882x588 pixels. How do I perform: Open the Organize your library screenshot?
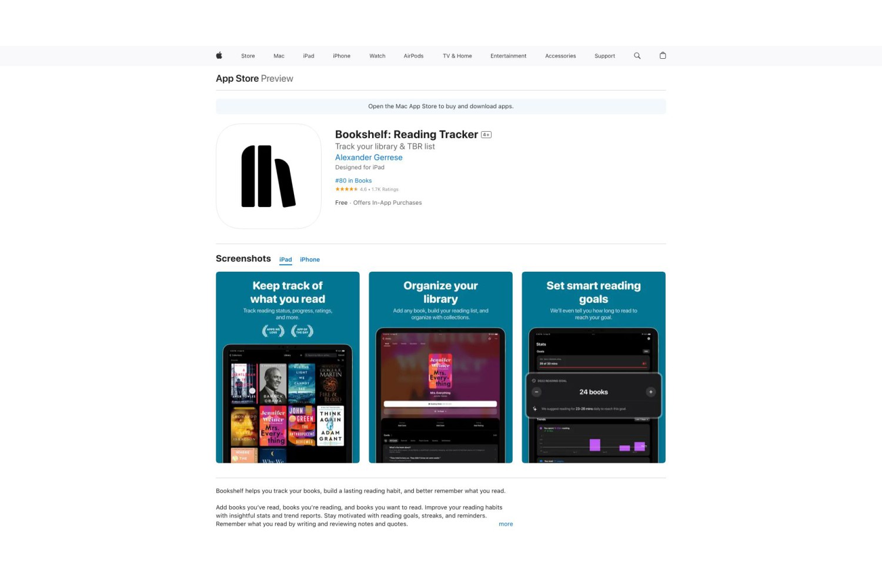point(440,367)
